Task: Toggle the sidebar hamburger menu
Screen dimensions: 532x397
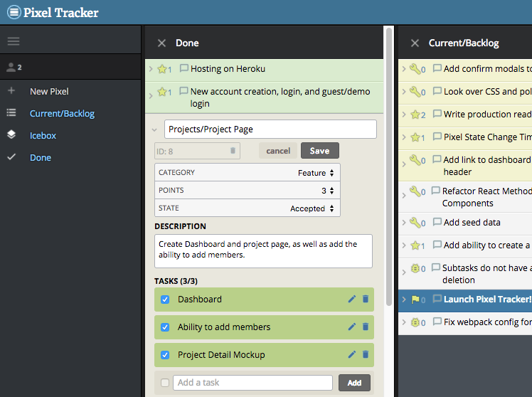Action: tap(14, 41)
